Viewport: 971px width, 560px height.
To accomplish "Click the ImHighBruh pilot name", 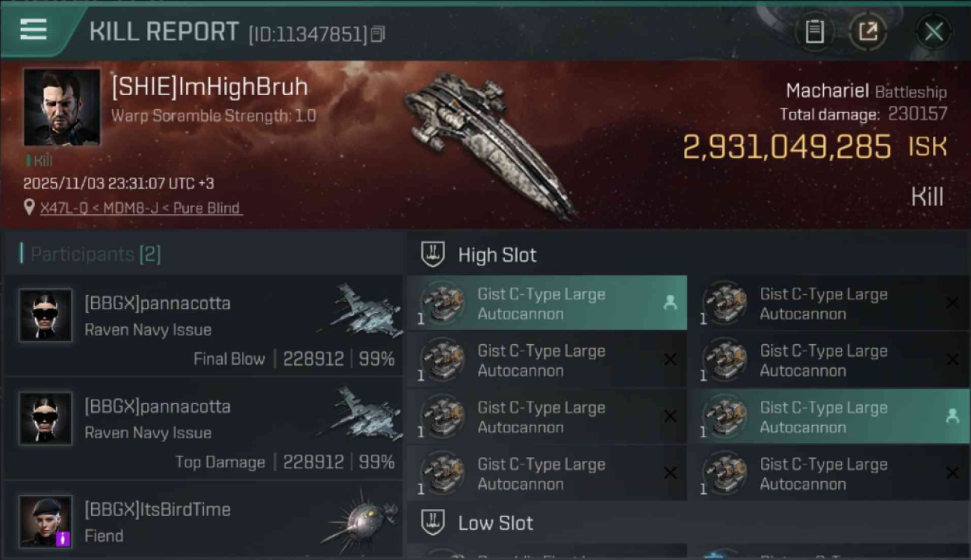I will tap(210, 87).
